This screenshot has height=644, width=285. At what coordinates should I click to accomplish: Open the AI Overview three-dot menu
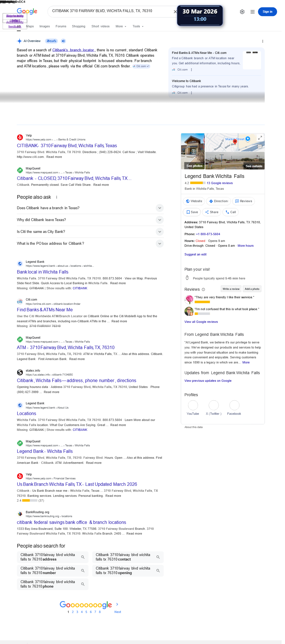(x=262, y=41)
